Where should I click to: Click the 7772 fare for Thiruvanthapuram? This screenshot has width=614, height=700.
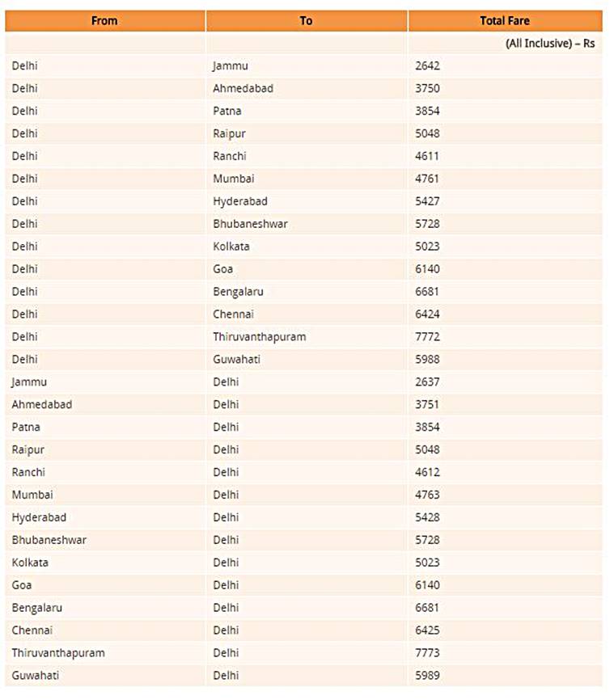point(427,336)
